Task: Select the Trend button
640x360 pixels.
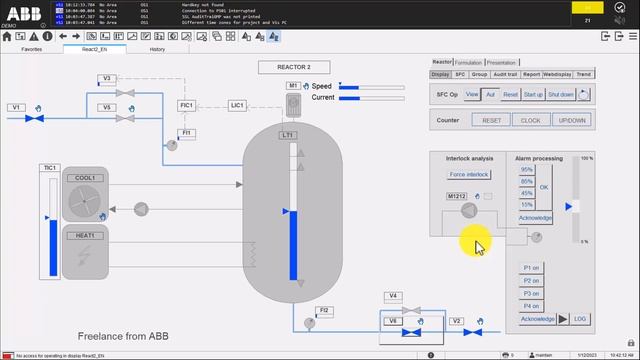Action: point(584,74)
